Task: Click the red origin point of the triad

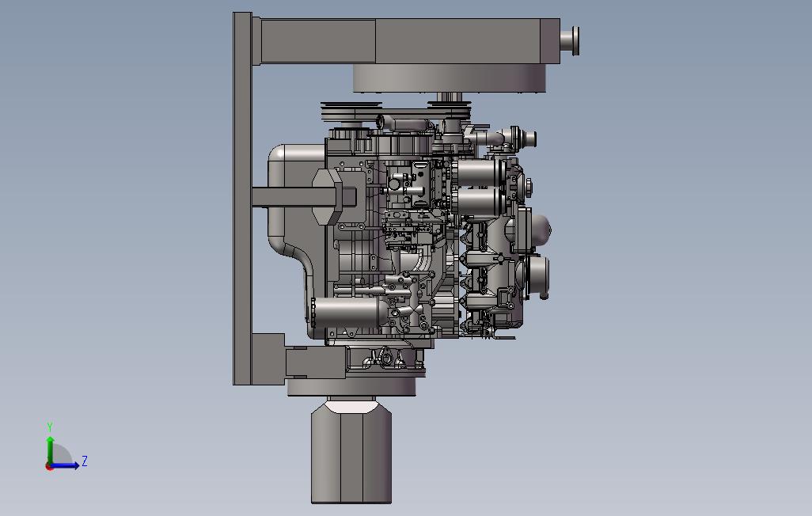Action: (49, 467)
